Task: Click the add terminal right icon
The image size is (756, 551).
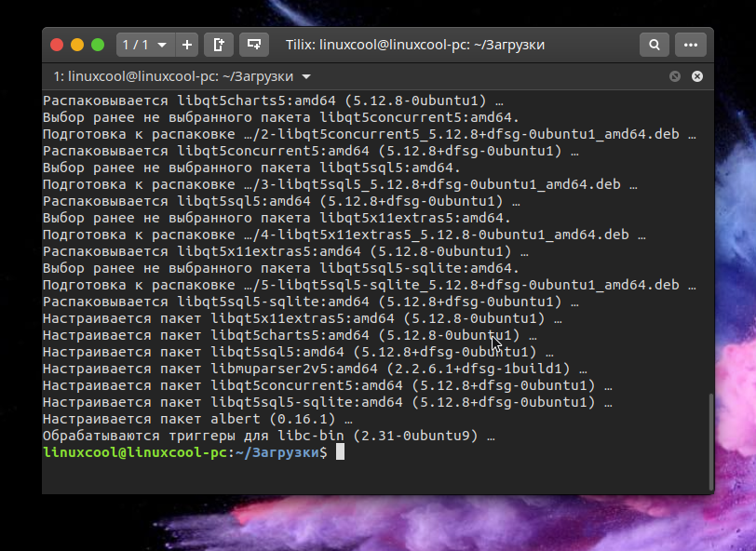Action: pyautogui.click(x=218, y=44)
